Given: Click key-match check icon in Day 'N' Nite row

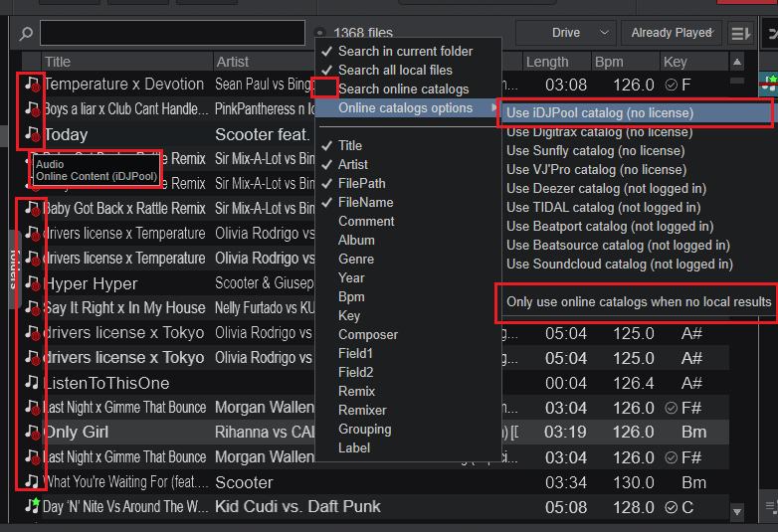Looking at the screenshot, I should coord(671,507).
